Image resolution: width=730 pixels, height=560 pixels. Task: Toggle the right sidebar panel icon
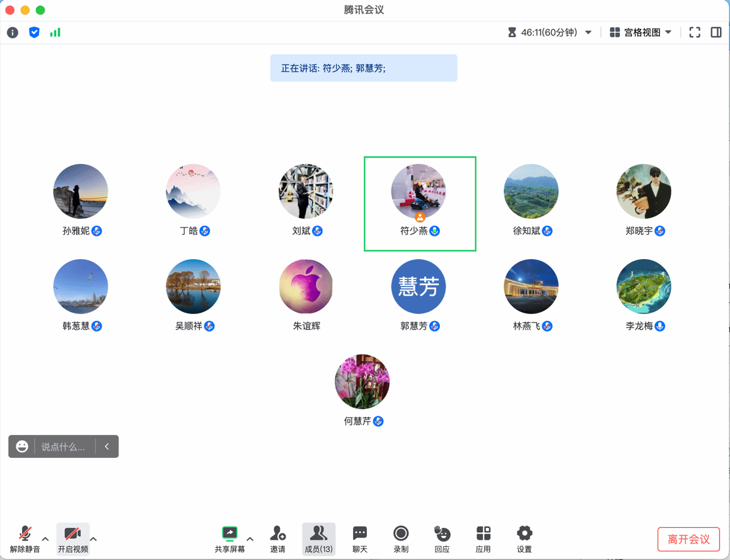[716, 33]
